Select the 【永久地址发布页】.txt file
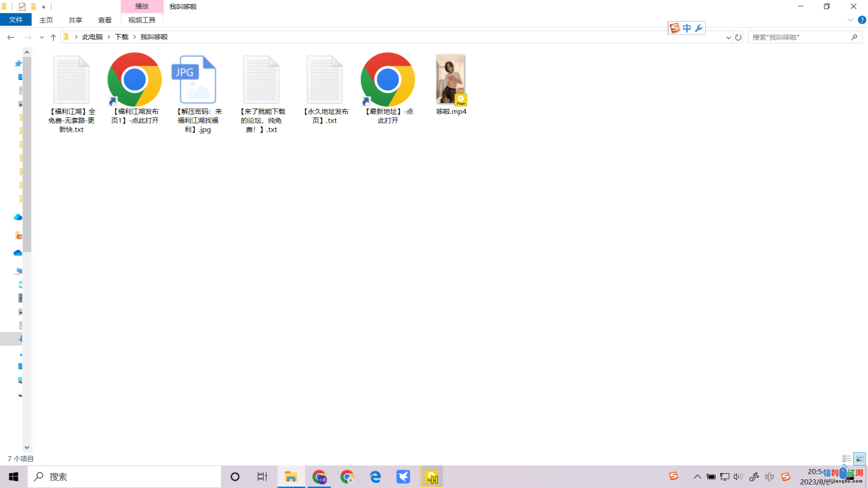Viewport: 868px width, 488px height. [x=324, y=80]
